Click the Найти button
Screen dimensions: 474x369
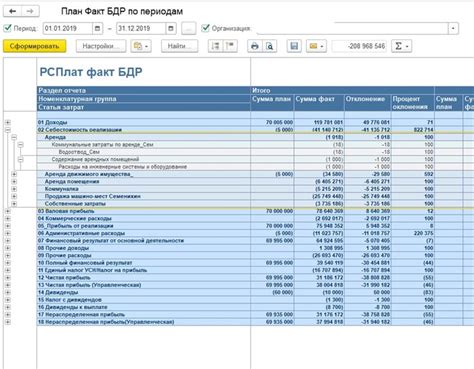click(180, 46)
